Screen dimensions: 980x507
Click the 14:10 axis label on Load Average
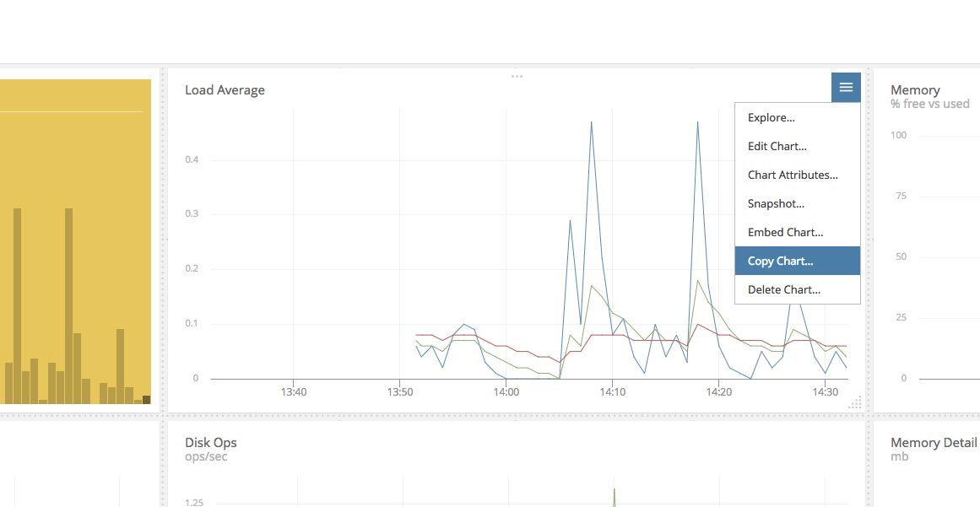613,391
